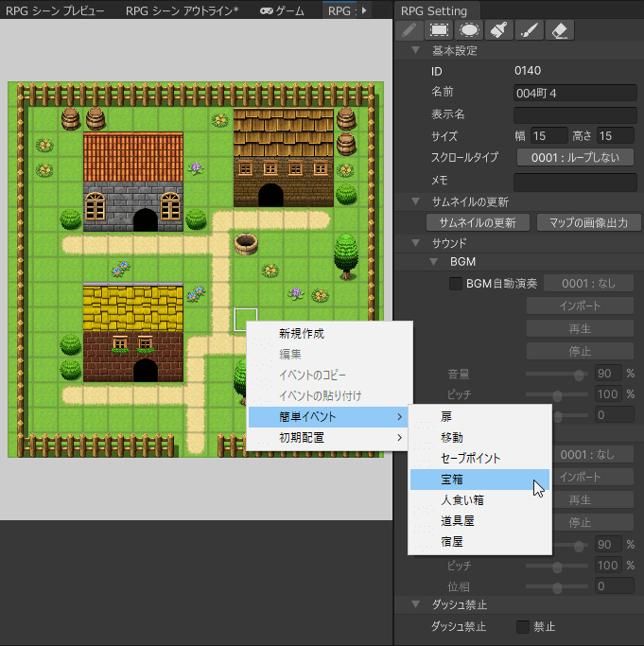
Task: Select the ellipse selection tool
Action: pos(469,30)
